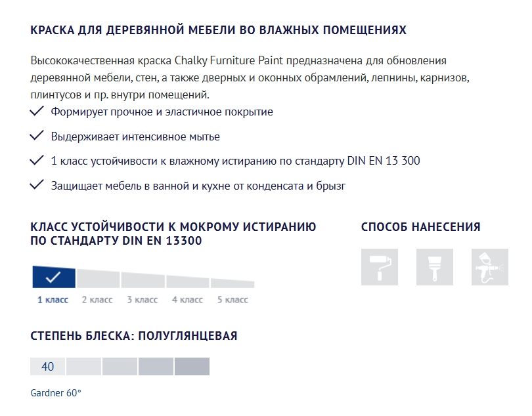Click the '1 класс' label
Screen dimensions: 532x416
[x=53, y=300]
